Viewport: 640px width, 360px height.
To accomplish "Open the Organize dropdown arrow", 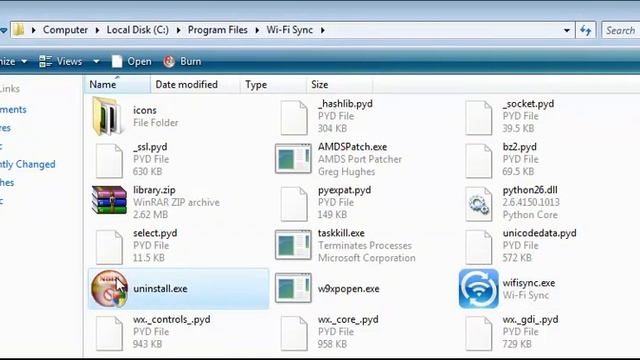I will [x=24, y=61].
